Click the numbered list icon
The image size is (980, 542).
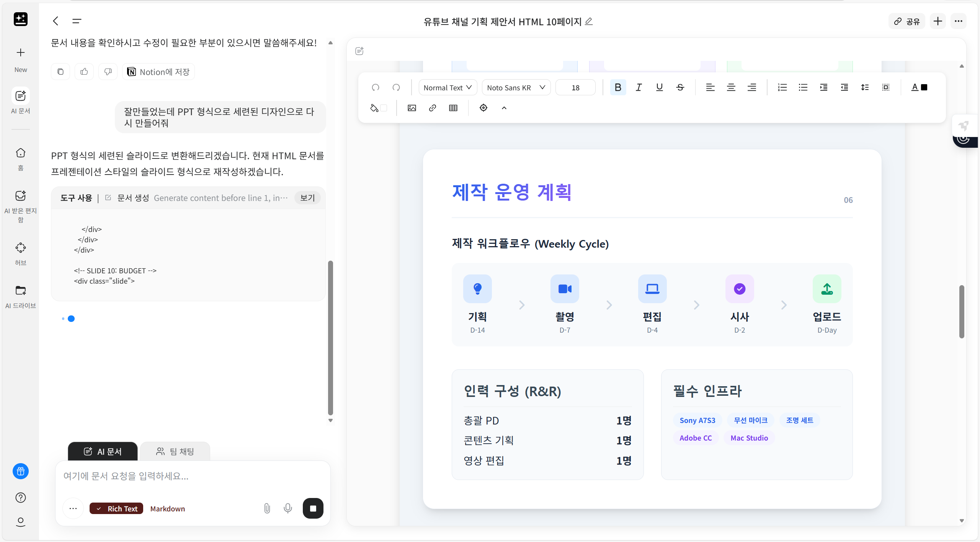click(782, 88)
